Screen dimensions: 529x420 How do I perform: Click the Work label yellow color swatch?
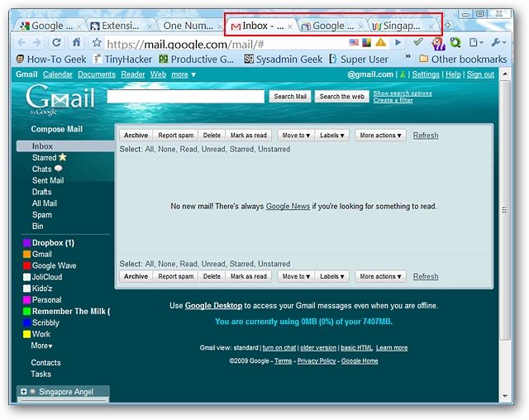tap(26, 334)
